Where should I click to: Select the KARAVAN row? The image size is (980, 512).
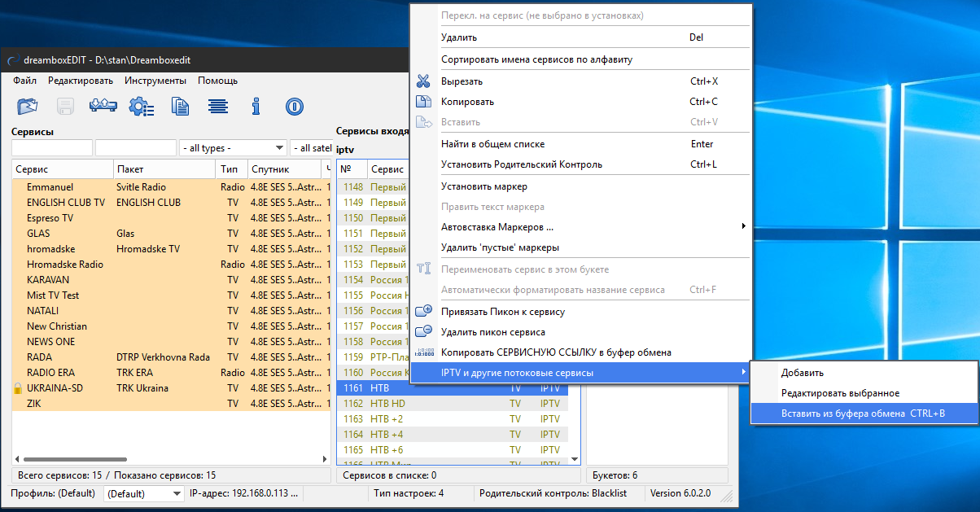point(172,280)
